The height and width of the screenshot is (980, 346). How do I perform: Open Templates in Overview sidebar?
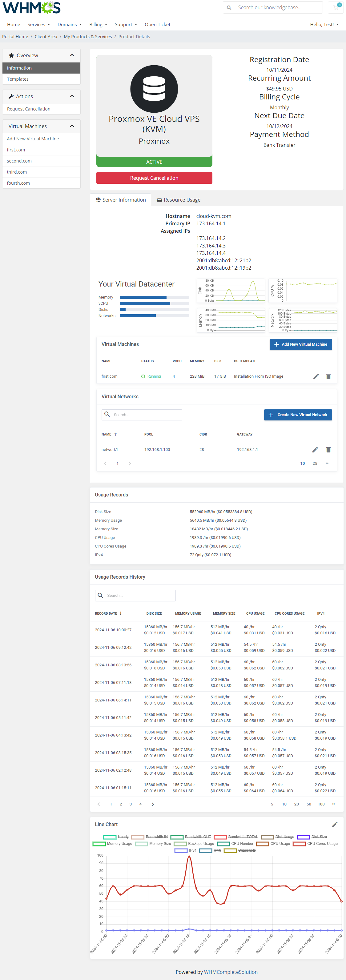pos(41,79)
